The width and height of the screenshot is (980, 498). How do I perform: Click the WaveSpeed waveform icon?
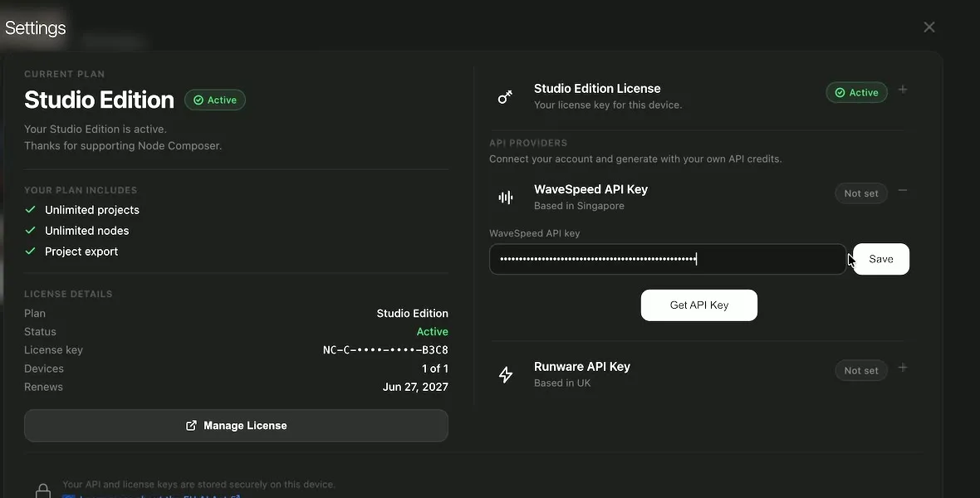[x=506, y=198]
